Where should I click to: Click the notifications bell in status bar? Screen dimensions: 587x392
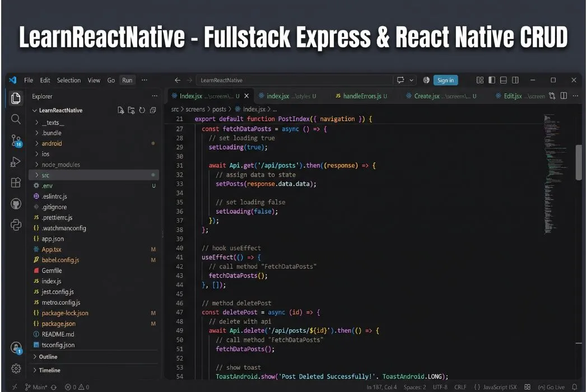coord(575,387)
